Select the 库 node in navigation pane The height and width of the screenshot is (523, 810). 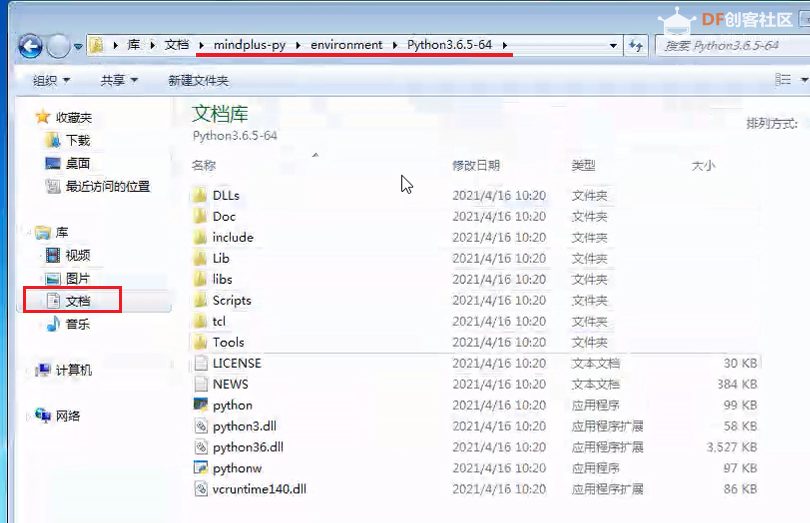pyautogui.click(x=61, y=232)
